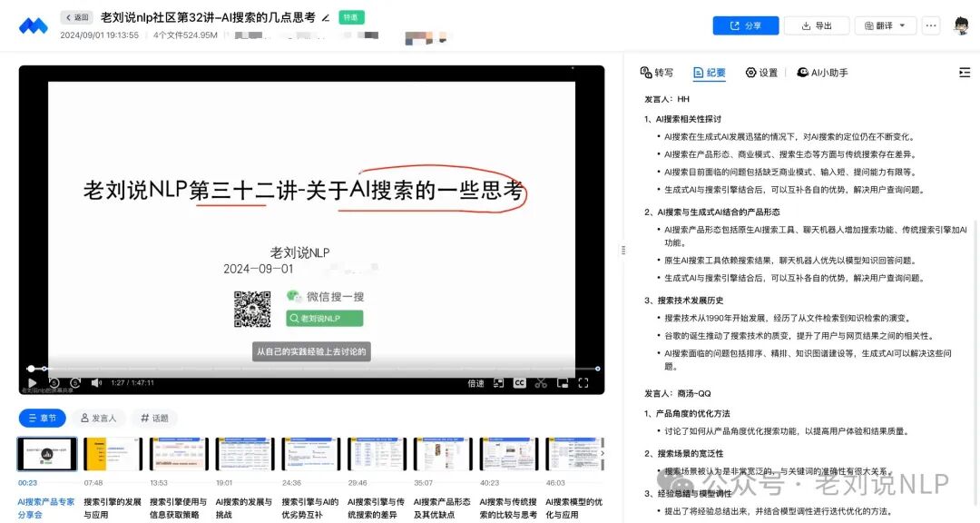Click heading 1、AI搜索相关性探讨
This screenshot has height=523, width=980.
[x=682, y=119]
